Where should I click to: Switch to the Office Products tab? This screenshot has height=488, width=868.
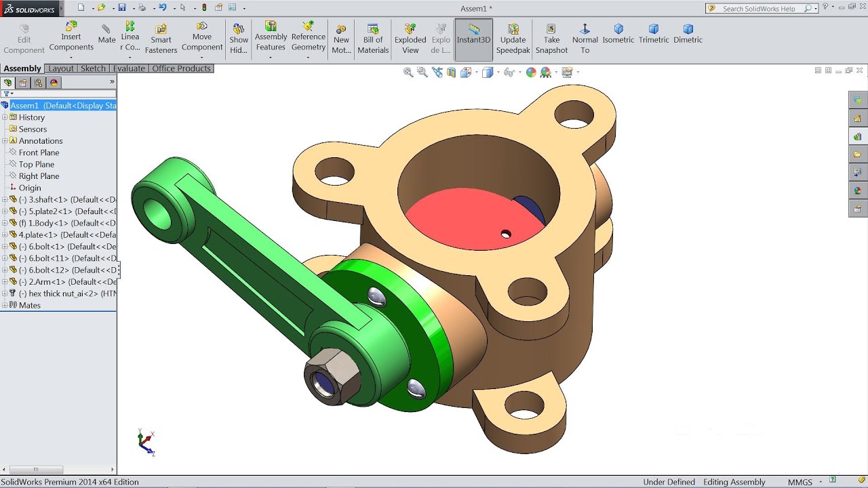[x=181, y=68]
